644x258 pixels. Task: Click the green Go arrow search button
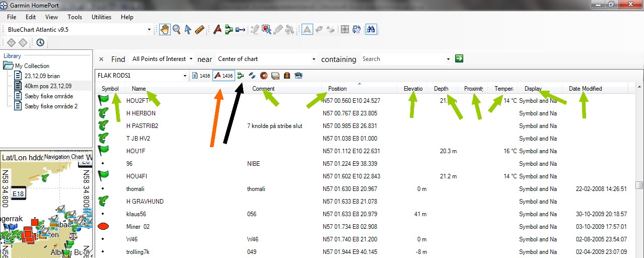point(459,59)
